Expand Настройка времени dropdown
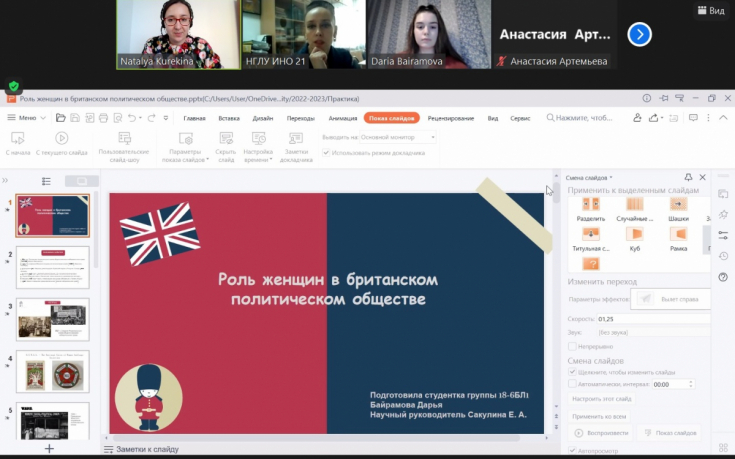 click(x=258, y=147)
